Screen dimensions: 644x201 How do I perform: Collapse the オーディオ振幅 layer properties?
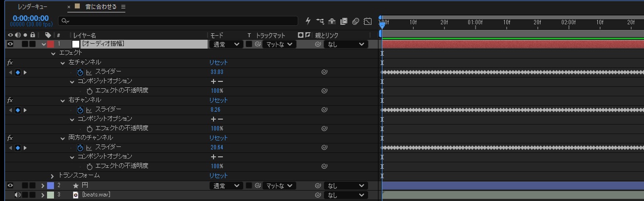tap(44, 44)
